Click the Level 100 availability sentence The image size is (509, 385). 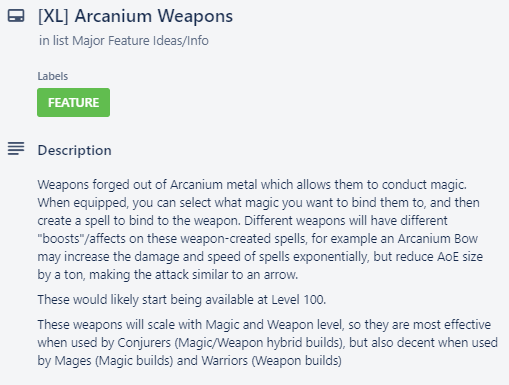coord(182,300)
